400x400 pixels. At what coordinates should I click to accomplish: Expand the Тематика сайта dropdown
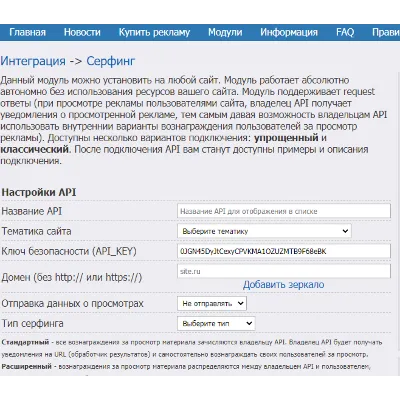(x=264, y=231)
